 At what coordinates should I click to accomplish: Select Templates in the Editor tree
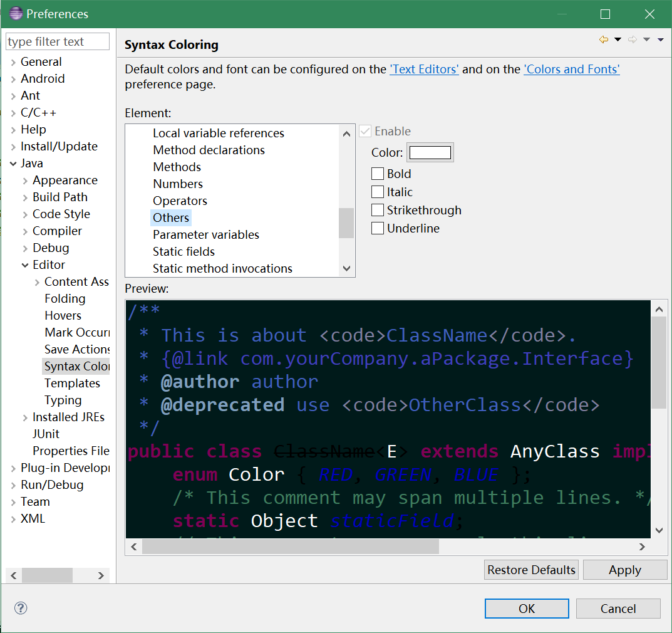coord(72,383)
